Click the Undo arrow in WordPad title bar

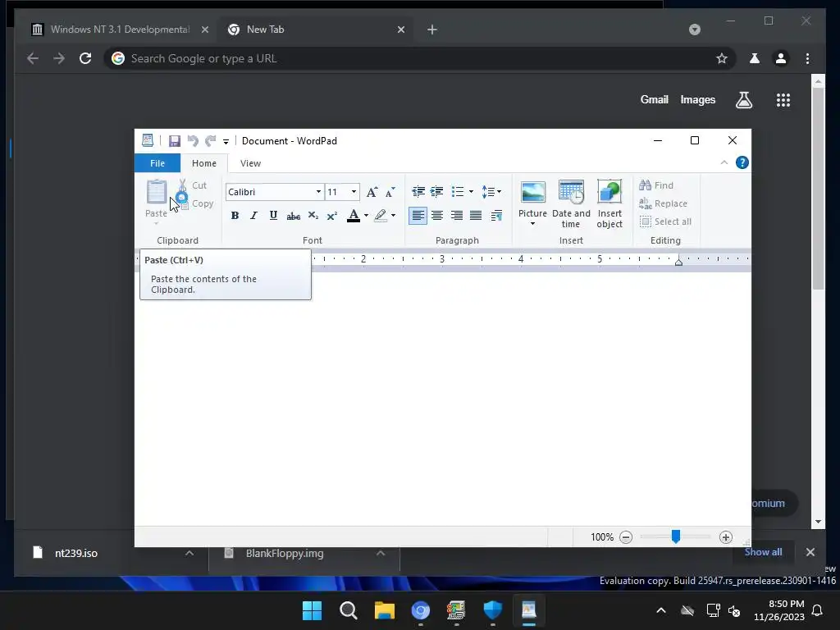(x=193, y=141)
